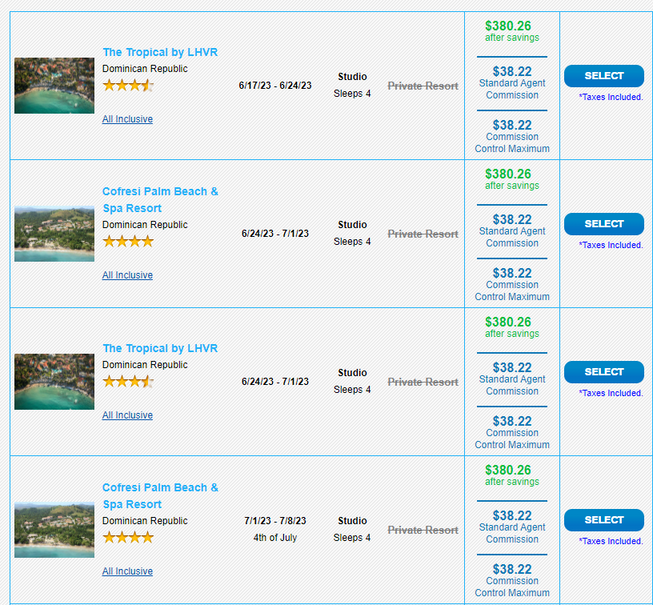
Task: Click the first Cofresi Palm Beach thumbnail
Action: point(54,233)
